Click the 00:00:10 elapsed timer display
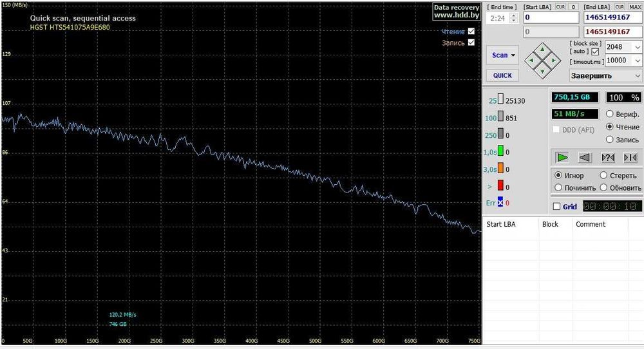 [612, 207]
